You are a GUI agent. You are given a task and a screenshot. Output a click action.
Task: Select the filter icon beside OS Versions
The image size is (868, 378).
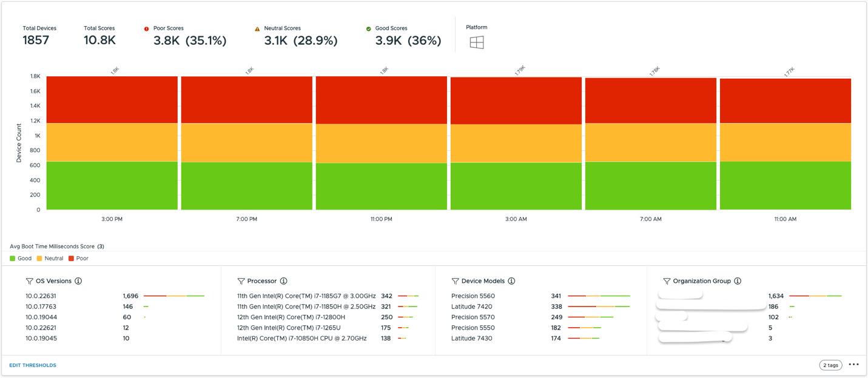29,281
